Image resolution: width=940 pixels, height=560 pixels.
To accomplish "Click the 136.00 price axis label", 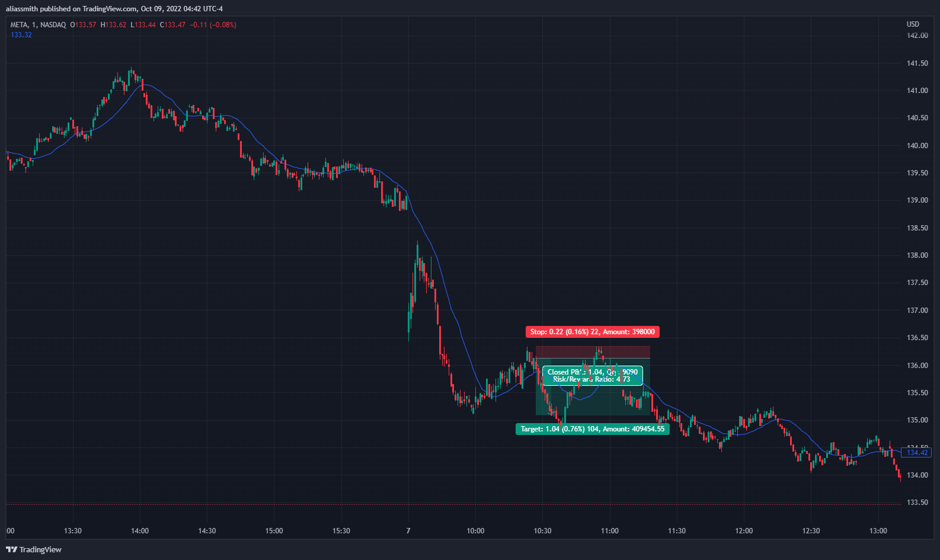I will pos(917,366).
